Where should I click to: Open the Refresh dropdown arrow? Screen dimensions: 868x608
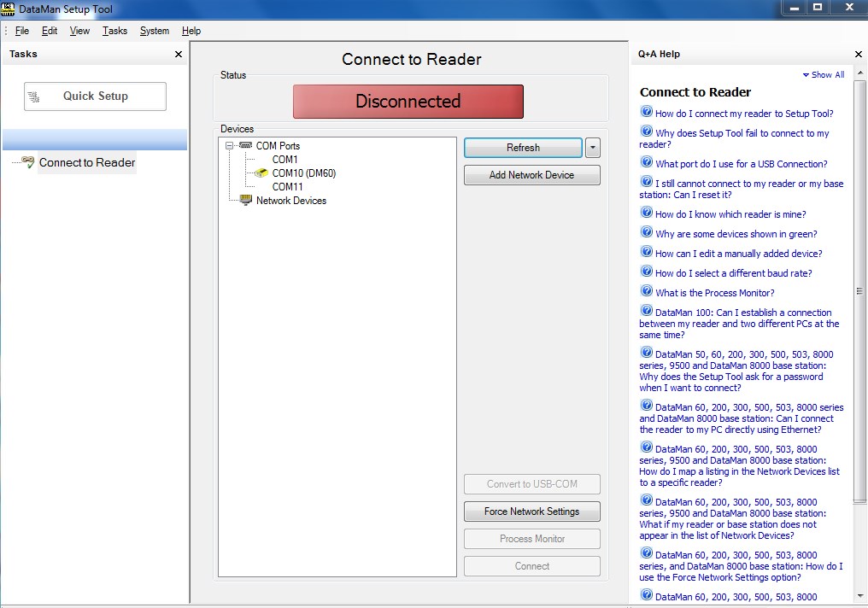(592, 148)
